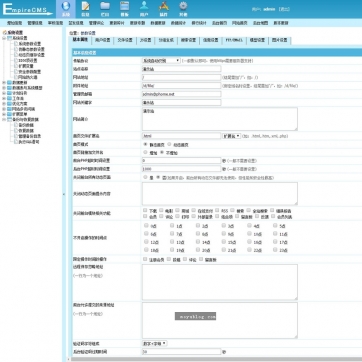Open 管理评论 in the shortcut bar

(x=96, y=23)
